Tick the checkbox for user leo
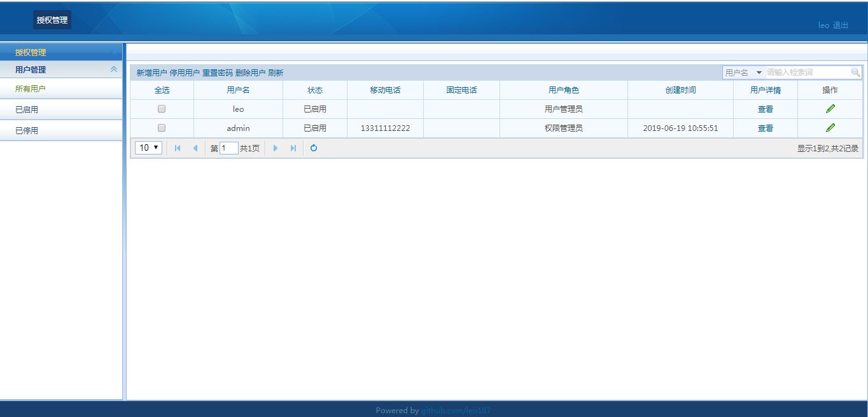Image resolution: width=868 pixels, height=417 pixels. [162, 109]
